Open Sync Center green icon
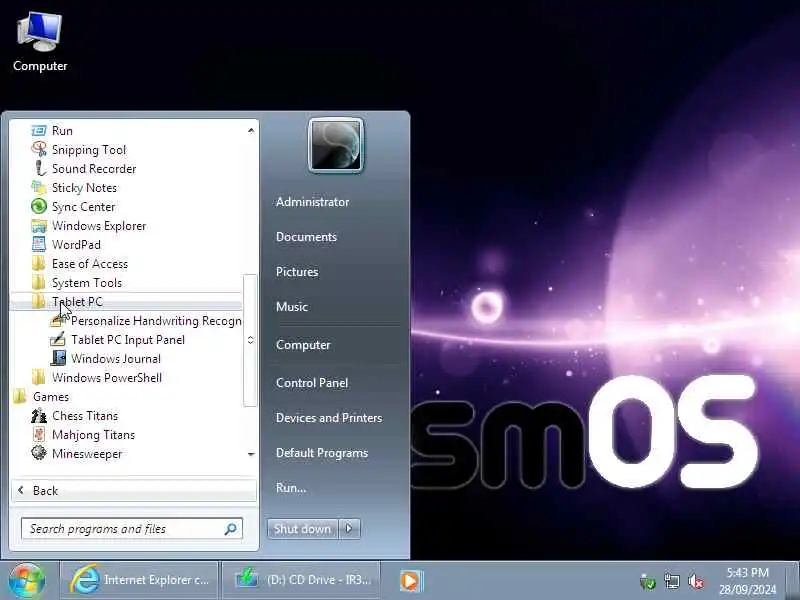Image resolution: width=800 pixels, height=600 pixels. point(39,207)
